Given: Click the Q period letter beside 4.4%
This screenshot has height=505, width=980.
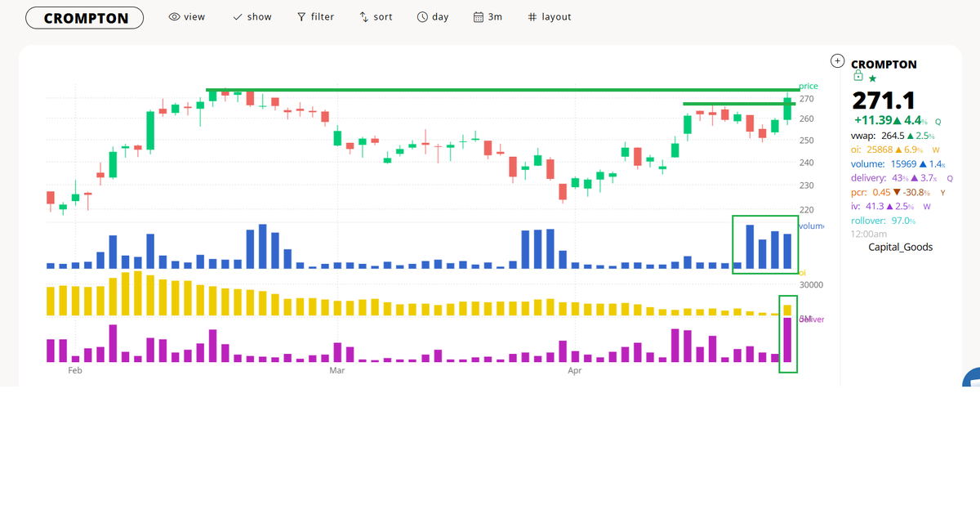Looking at the screenshot, I should point(938,121).
